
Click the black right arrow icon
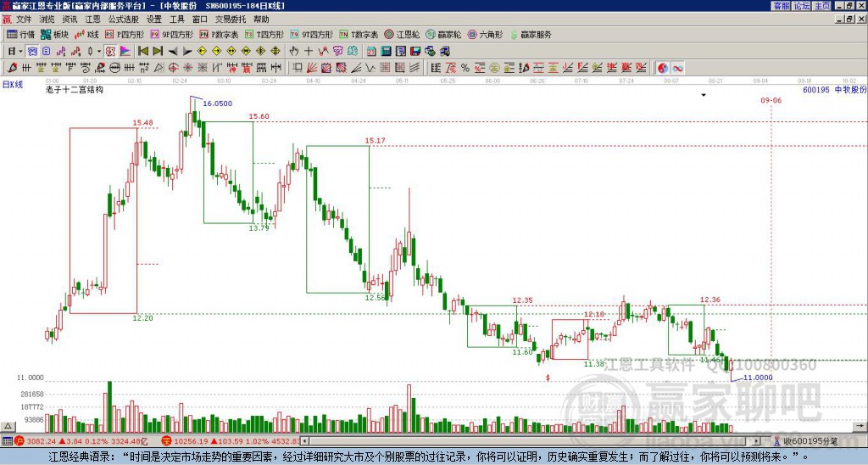(187, 52)
